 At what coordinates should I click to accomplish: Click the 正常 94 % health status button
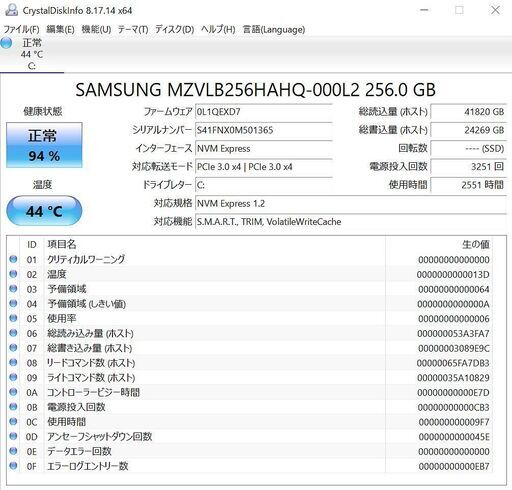pos(44,145)
